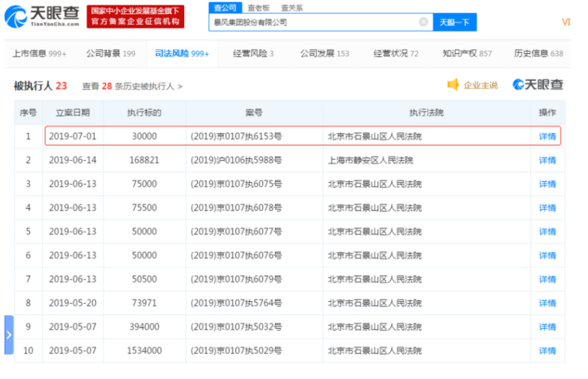
Task: Click the 企业主说 speaker icon
Action: pyautogui.click(x=453, y=85)
